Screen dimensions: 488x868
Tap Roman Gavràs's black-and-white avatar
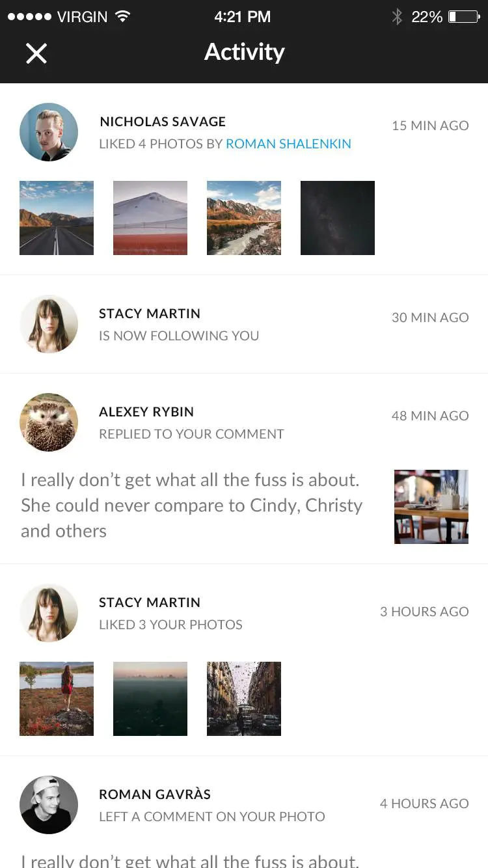pyautogui.click(x=49, y=805)
